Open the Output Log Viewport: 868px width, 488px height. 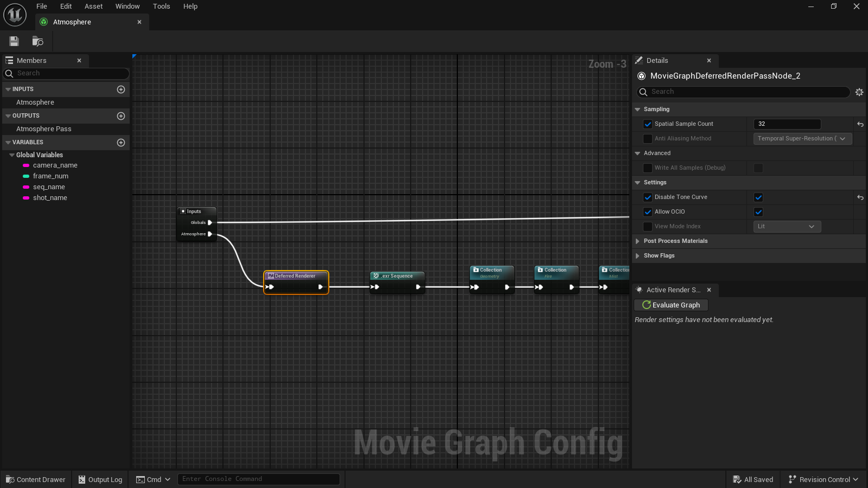click(100, 479)
